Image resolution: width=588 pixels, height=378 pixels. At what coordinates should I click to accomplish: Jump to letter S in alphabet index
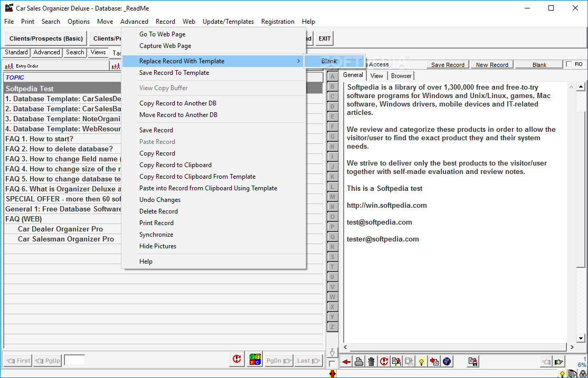pyautogui.click(x=332, y=257)
